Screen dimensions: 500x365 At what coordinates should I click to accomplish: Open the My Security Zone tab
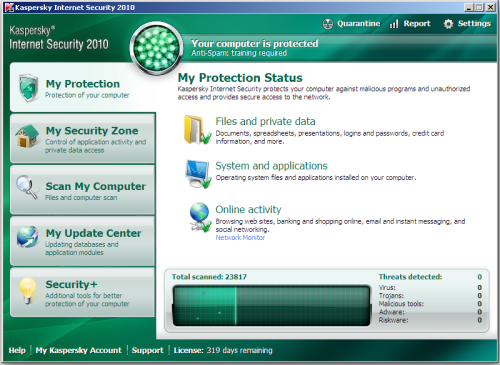pos(83,138)
